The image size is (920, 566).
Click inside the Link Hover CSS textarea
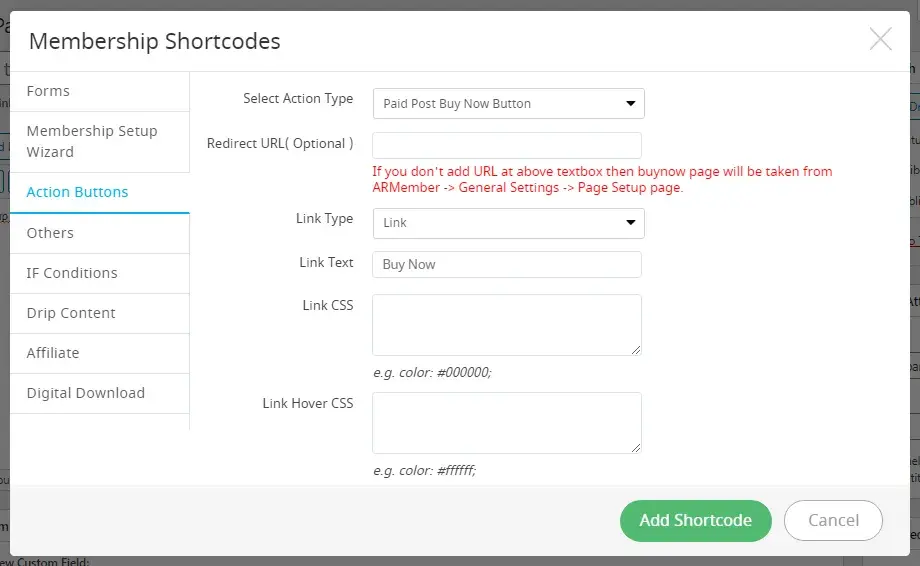pyautogui.click(x=507, y=422)
